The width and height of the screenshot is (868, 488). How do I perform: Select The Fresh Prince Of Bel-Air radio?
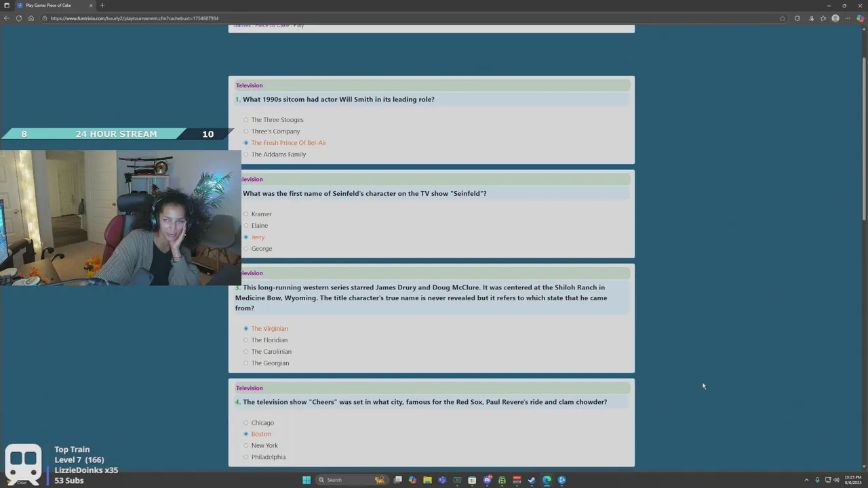(246, 143)
